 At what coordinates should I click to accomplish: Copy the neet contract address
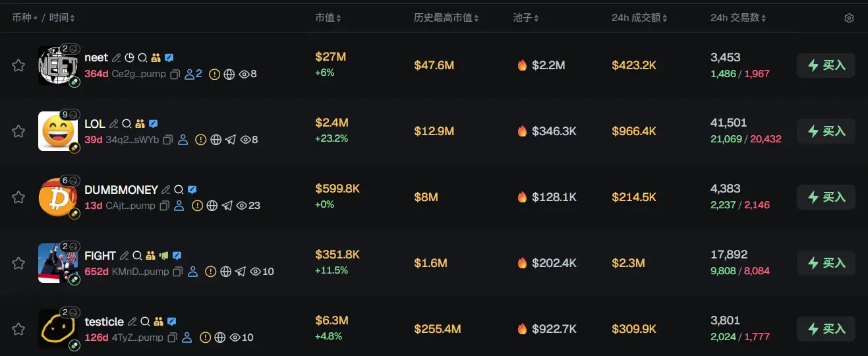click(175, 74)
